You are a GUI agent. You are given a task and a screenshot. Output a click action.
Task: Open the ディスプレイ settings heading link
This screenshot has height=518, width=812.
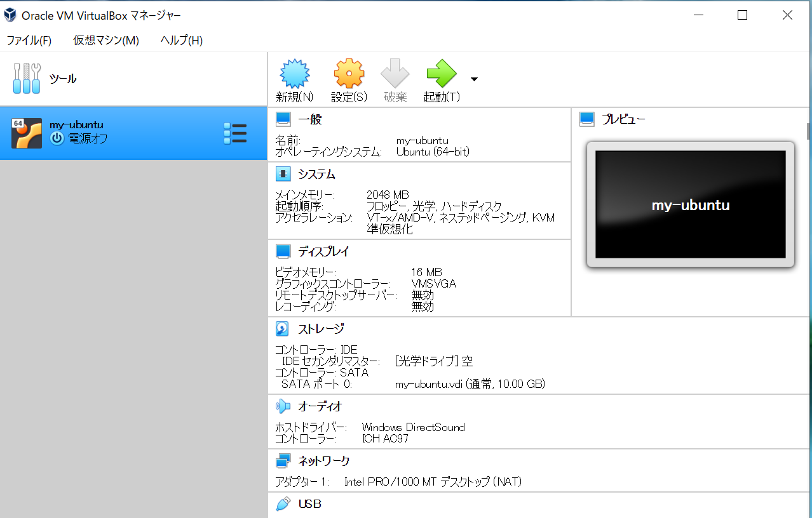click(323, 251)
